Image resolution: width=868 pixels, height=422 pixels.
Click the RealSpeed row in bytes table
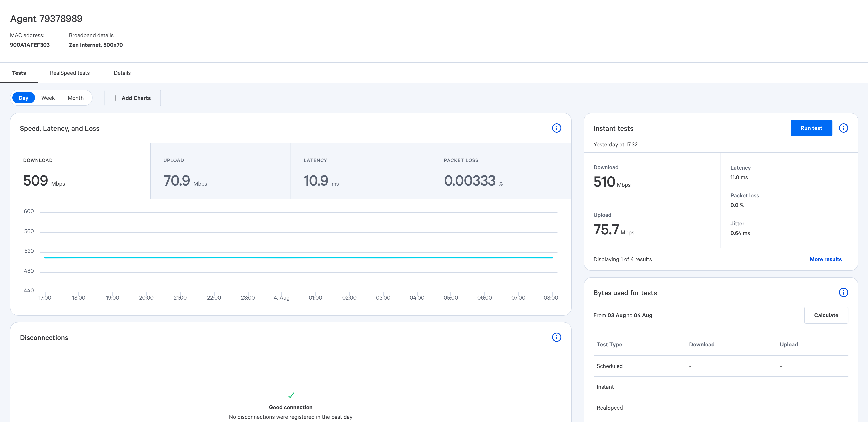click(x=721, y=408)
